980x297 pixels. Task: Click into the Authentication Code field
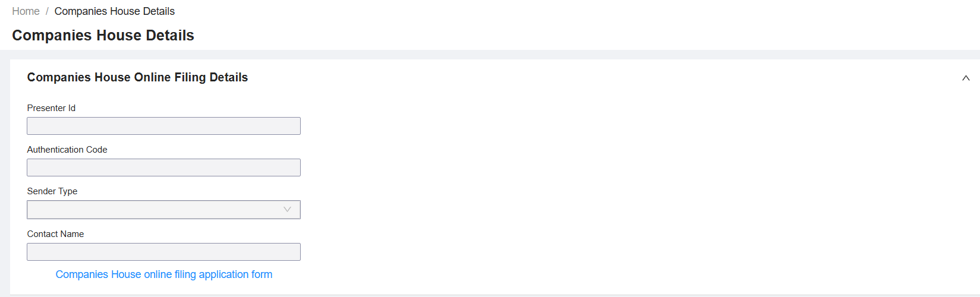point(163,168)
